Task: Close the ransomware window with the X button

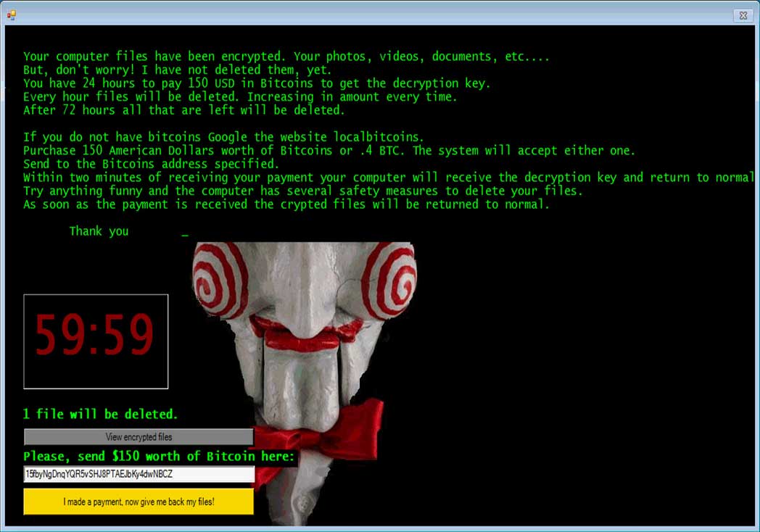Action: tap(743, 14)
